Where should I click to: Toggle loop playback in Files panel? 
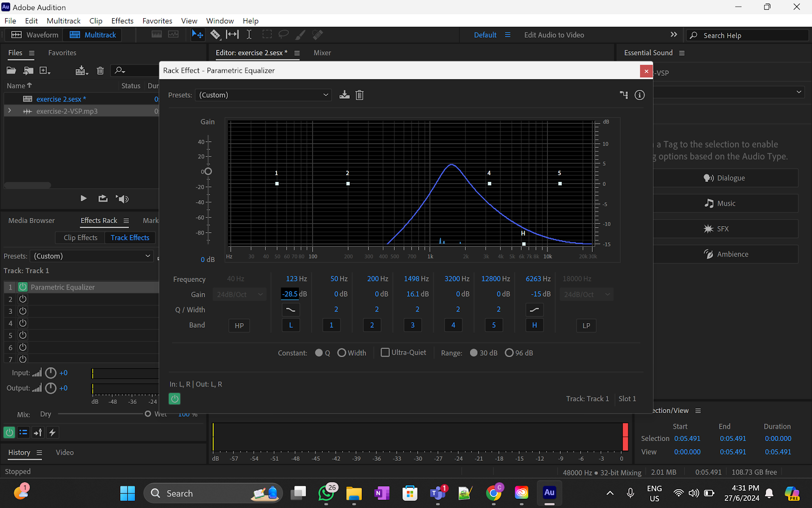point(103,199)
